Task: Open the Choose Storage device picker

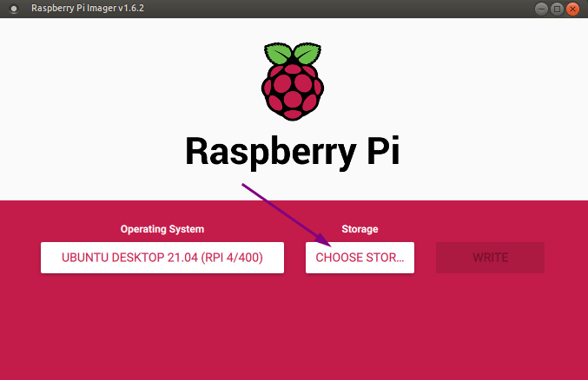Action: pyautogui.click(x=360, y=258)
